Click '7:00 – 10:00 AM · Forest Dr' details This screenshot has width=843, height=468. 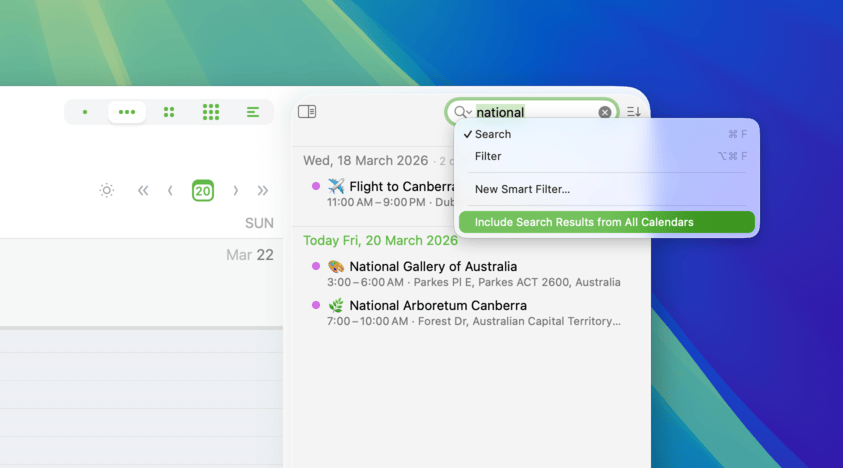(x=474, y=321)
